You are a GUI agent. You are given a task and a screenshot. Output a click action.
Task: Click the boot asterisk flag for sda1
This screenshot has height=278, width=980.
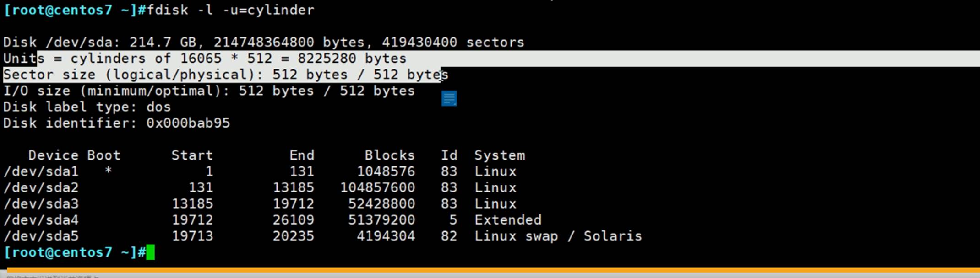[x=108, y=171]
